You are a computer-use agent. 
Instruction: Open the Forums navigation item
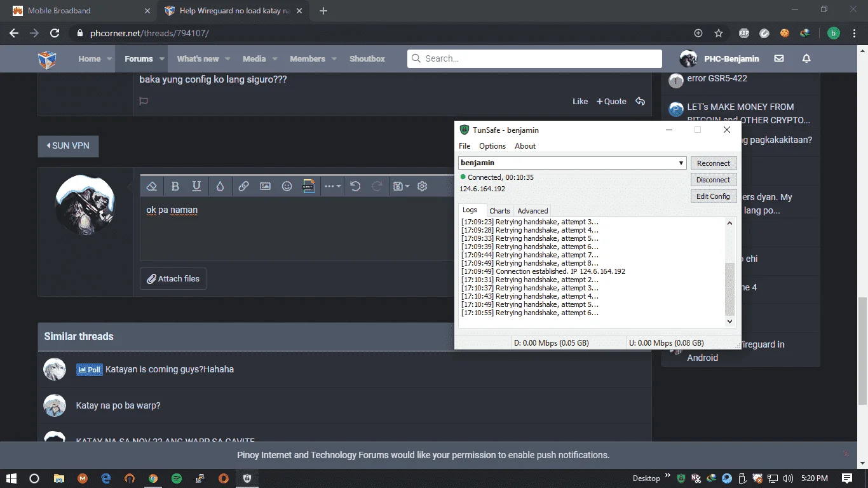tap(139, 58)
